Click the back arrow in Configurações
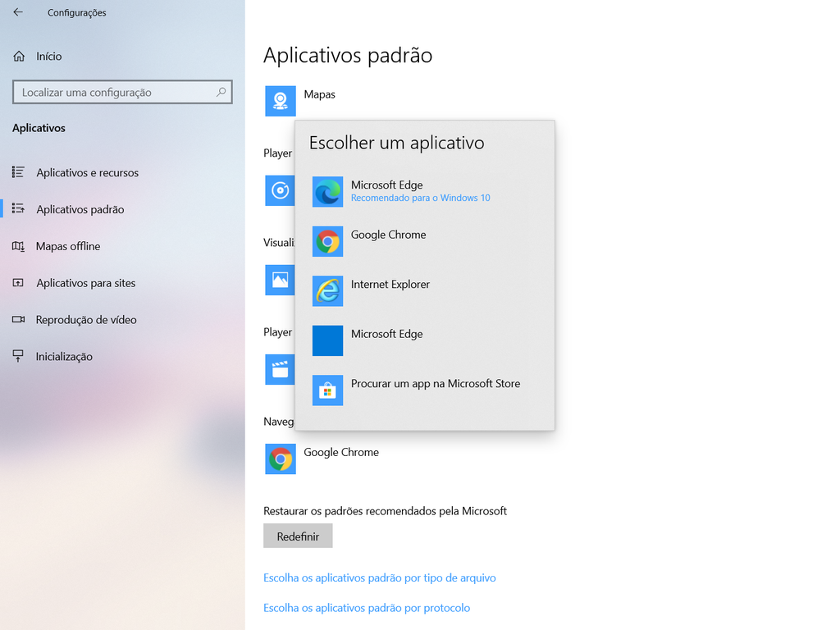 point(18,11)
